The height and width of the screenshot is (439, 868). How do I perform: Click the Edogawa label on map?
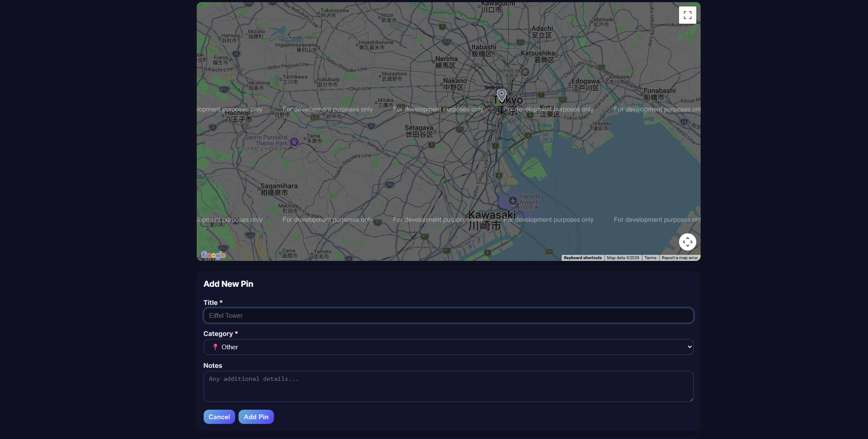pyautogui.click(x=585, y=85)
